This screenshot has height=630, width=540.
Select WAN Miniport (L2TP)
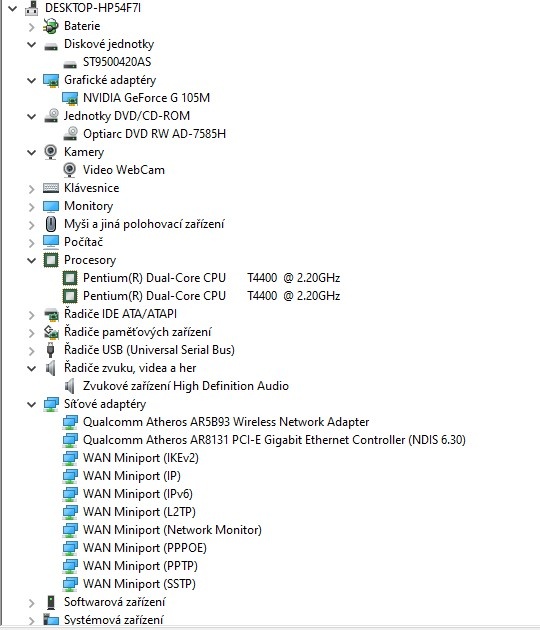pyautogui.click(x=139, y=512)
